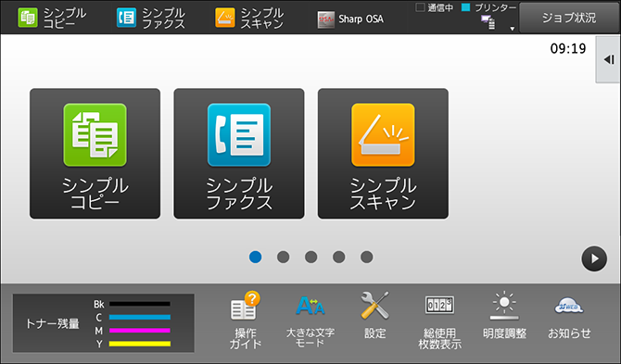This screenshot has height=364, width=621.
Task: Launch Sharp OSA from top bar
Action: click(350, 19)
